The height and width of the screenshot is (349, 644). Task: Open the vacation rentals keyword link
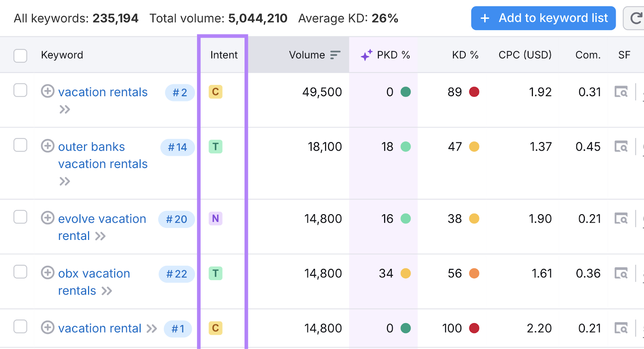tap(103, 92)
